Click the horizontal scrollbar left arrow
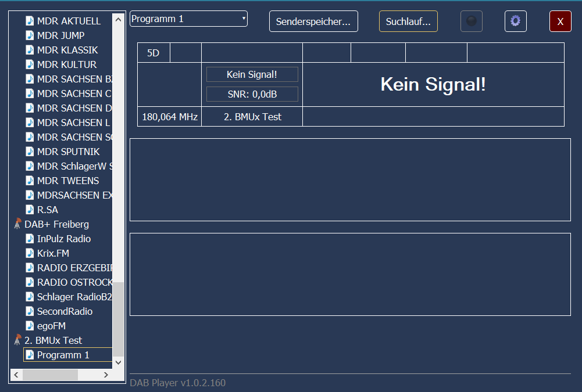582x392 pixels. [16, 375]
